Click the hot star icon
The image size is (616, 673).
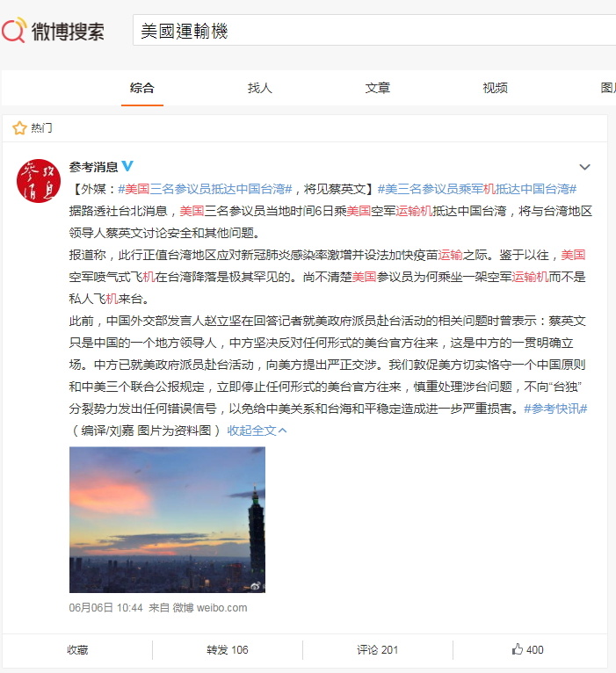point(19,128)
